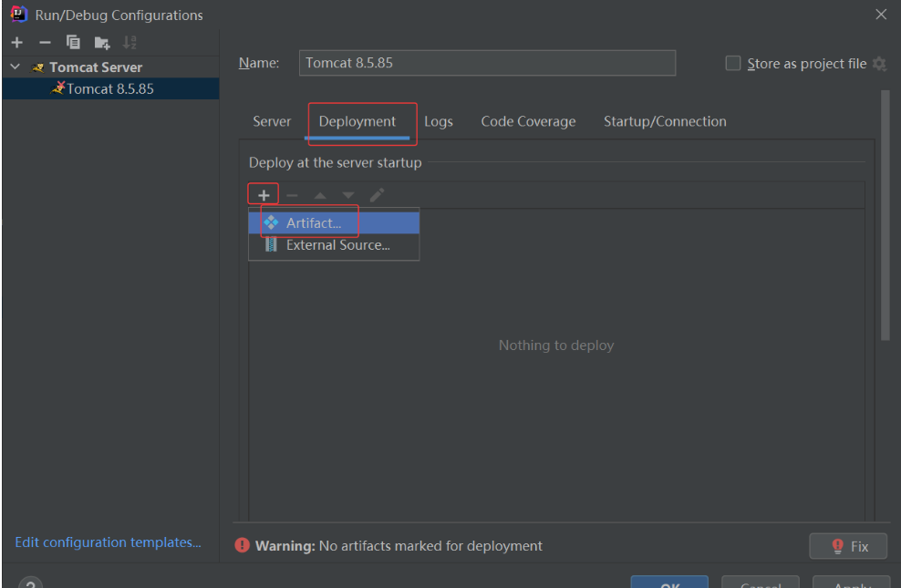Click the Tomcat Server group icon
The height and width of the screenshot is (588, 901).
(38, 67)
